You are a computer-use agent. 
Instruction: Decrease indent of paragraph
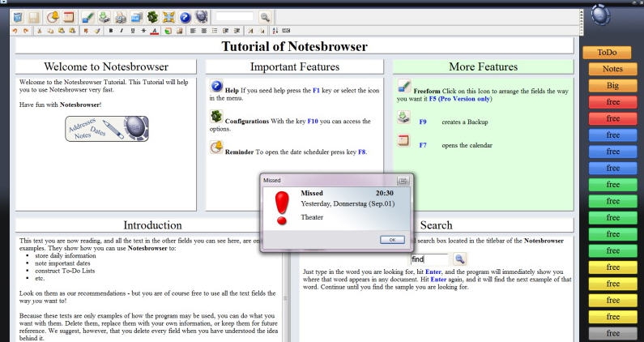[225, 31]
